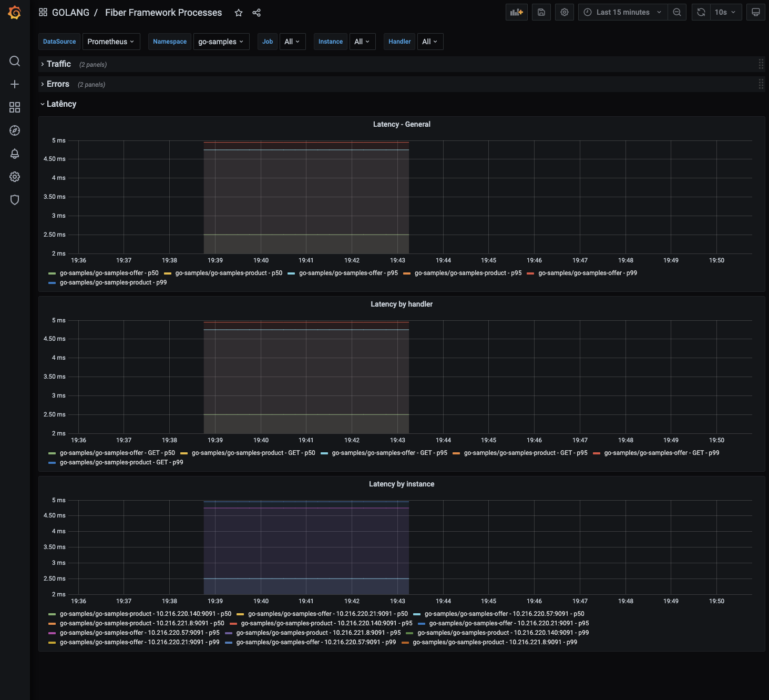
Task: Star this dashboard as favorite
Action: pyautogui.click(x=239, y=13)
